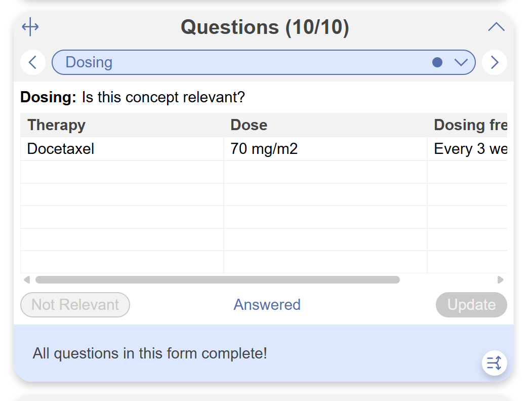Go to the next question
The height and width of the screenshot is (401, 532).
[495, 62]
